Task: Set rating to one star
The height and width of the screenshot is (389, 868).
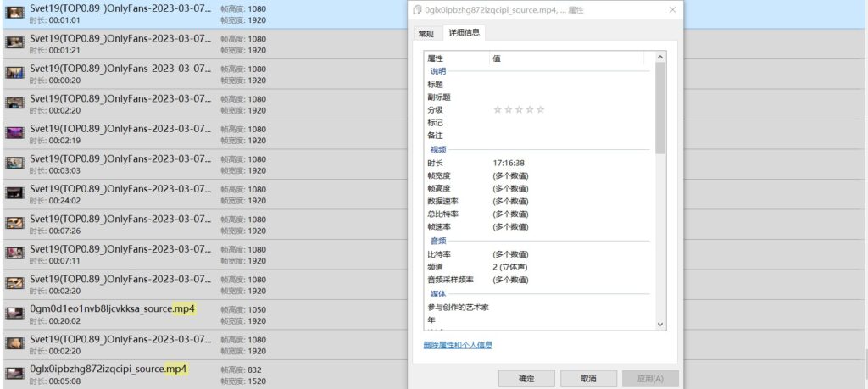Action: [x=498, y=110]
